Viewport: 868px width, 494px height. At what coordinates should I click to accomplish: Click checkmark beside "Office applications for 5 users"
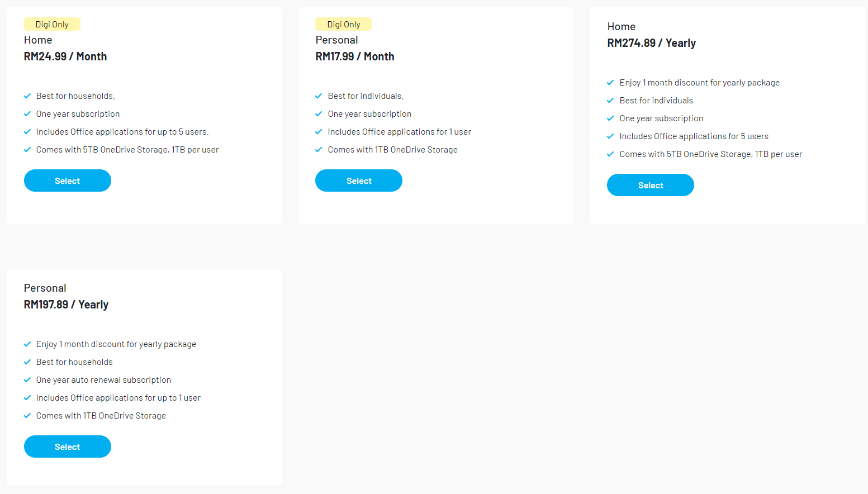click(610, 136)
